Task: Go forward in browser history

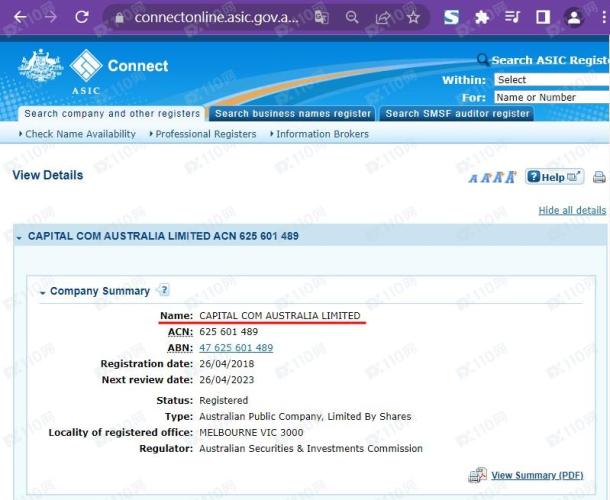Action: tap(51, 17)
